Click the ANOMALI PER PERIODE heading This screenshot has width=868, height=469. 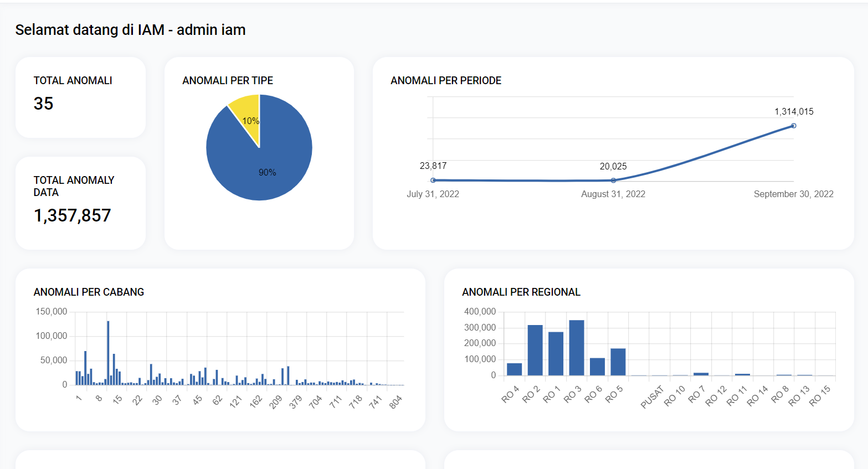click(x=446, y=80)
